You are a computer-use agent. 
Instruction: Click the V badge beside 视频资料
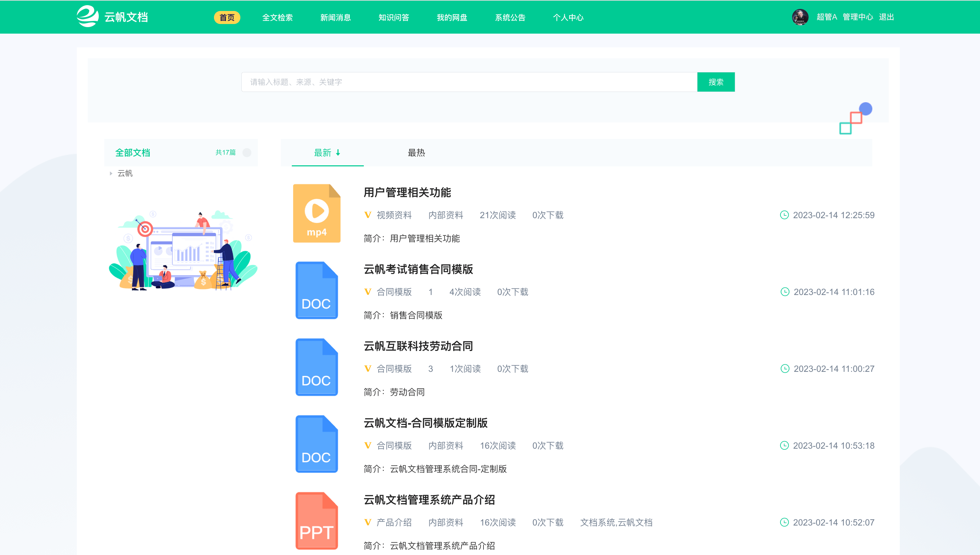(x=368, y=215)
